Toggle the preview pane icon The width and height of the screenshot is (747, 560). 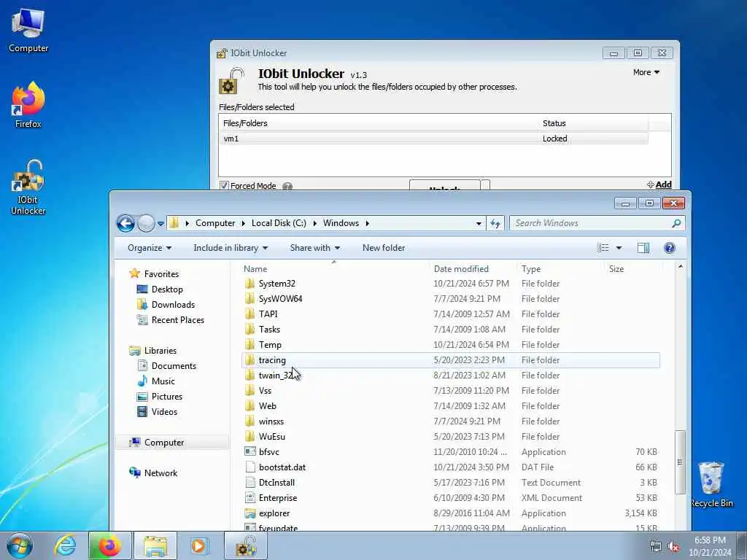[x=643, y=248]
